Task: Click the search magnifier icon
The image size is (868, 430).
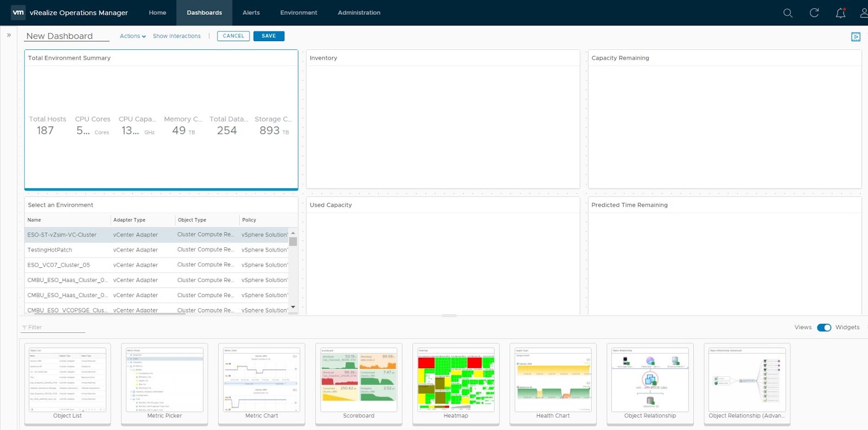Action: (x=788, y=13)
